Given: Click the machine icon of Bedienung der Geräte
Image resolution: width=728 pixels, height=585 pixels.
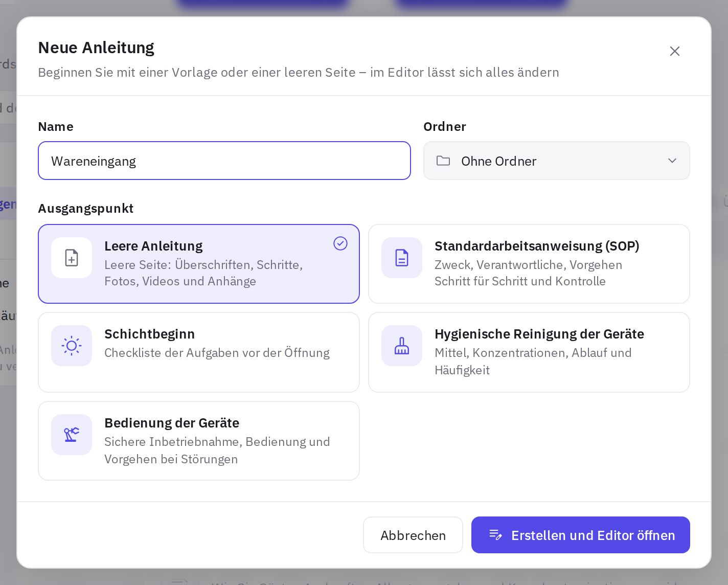Looking at the screenshot, I should tap(72, 435).
